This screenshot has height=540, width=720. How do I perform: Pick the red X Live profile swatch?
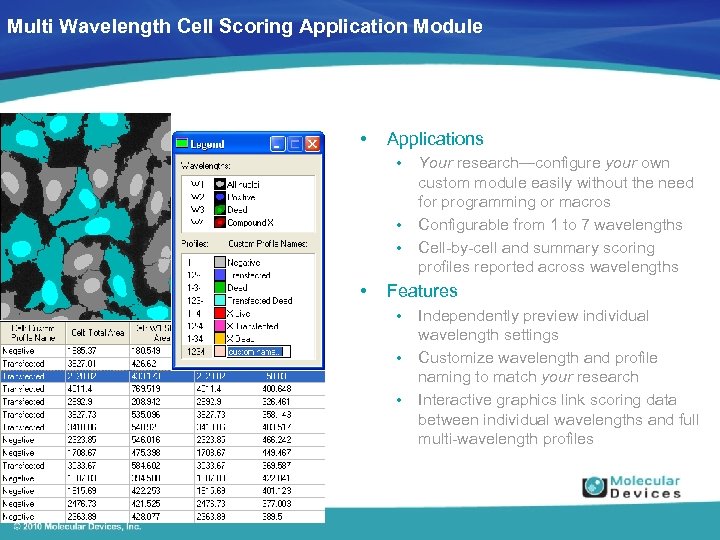pyautogui.click(x=220, y=313)
